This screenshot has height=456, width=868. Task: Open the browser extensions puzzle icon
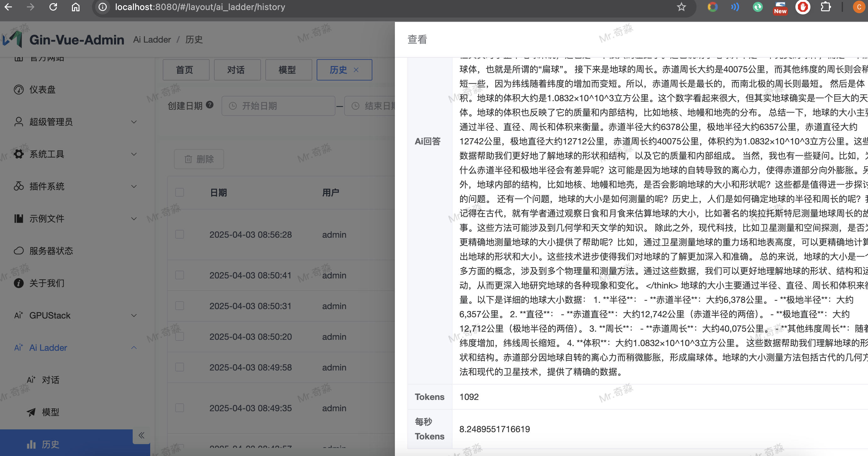(x=825, y=7)
